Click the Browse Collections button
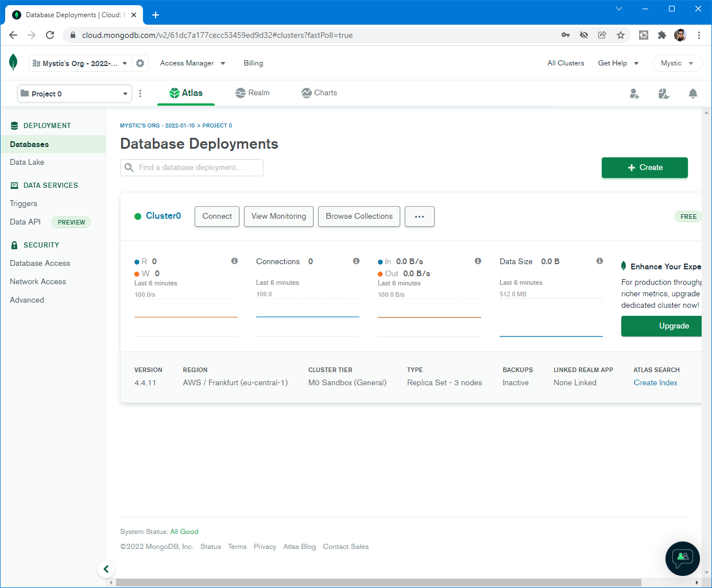The image size is (712, 588). [359, 216]
